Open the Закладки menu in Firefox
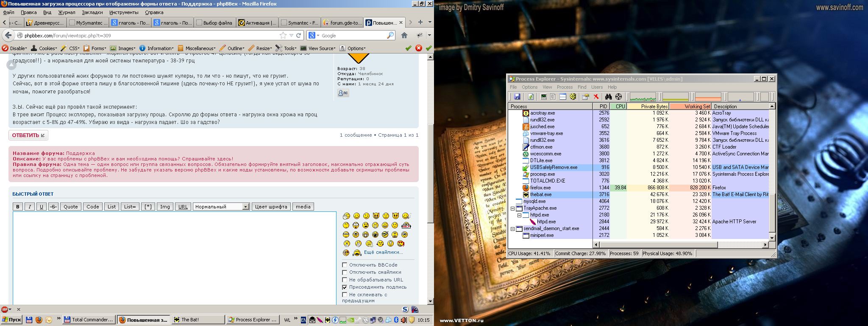Screen dimensions: 868x326 pos(92,12)
